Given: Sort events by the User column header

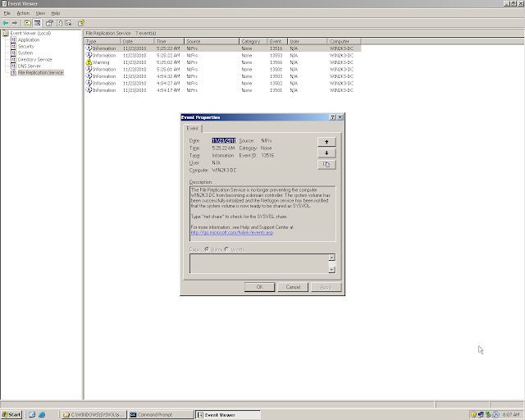Looking at the screenshot, I should click(x=308, y=41).
